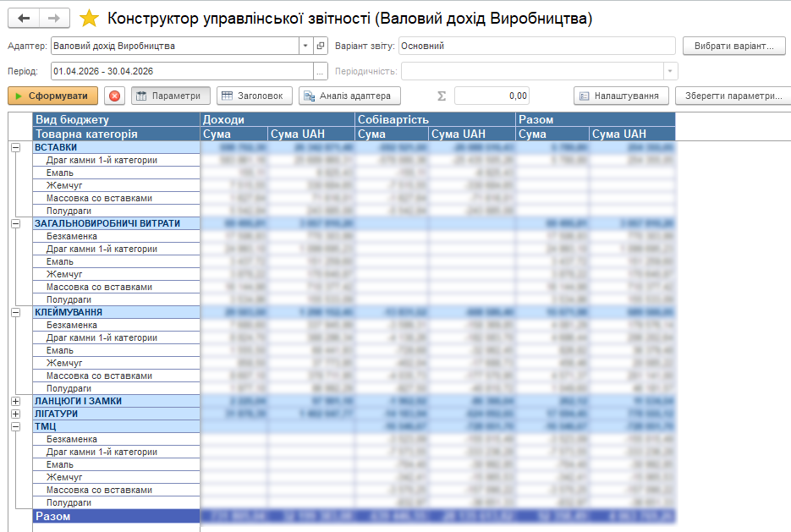Click the Варіант звіту field
The image size is (791, 532).
coord(536,46)
